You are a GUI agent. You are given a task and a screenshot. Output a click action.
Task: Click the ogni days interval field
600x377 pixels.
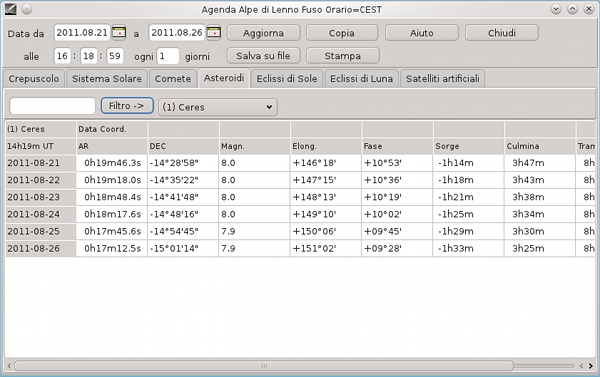tap(168, 56)
